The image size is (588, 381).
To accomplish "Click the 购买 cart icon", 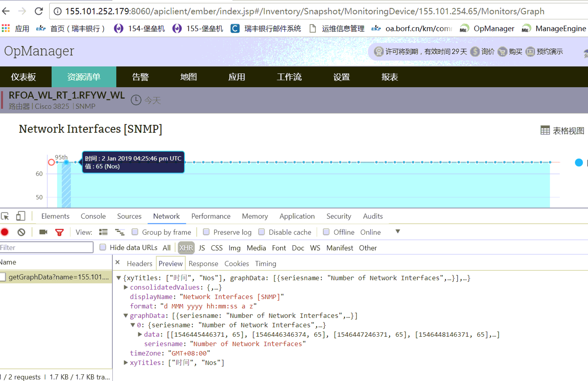I will point(502,51).
